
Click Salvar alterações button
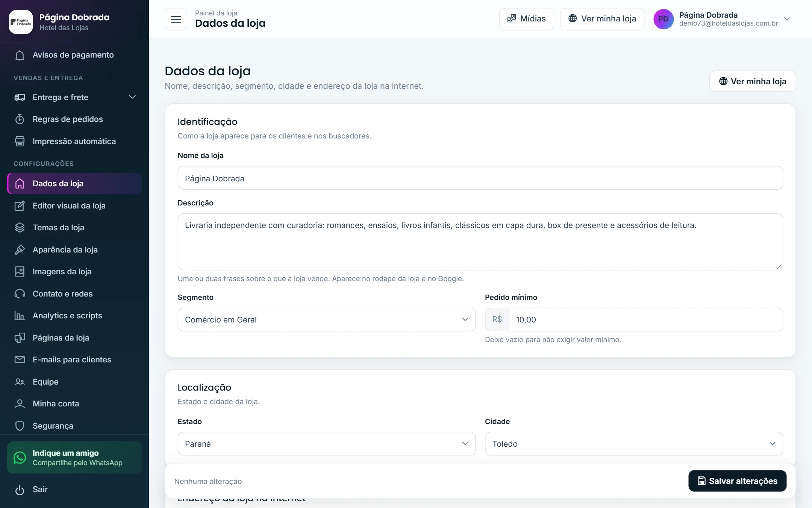[x=737, y=481]
